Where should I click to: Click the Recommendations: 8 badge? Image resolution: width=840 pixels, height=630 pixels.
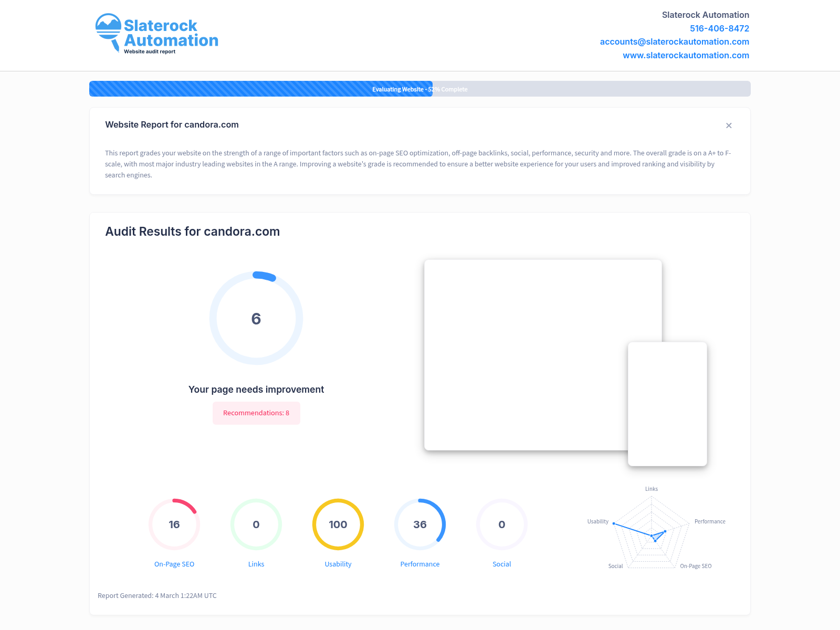256,413
